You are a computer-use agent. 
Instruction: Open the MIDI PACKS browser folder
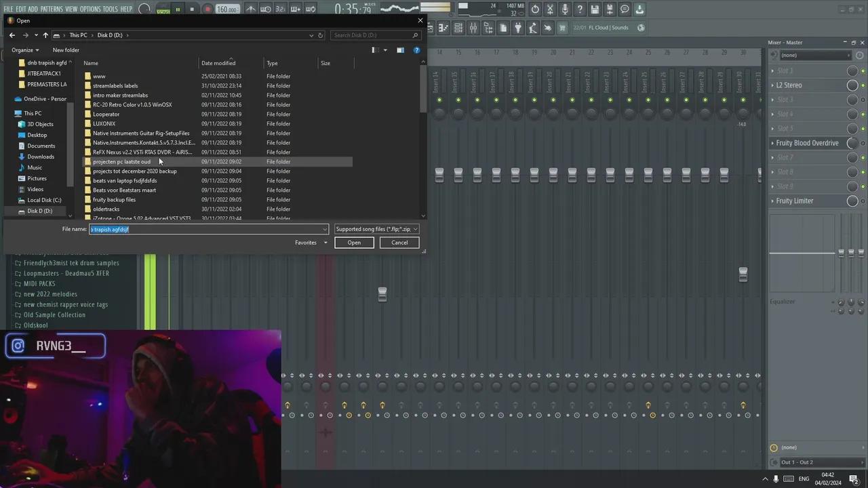39,284
